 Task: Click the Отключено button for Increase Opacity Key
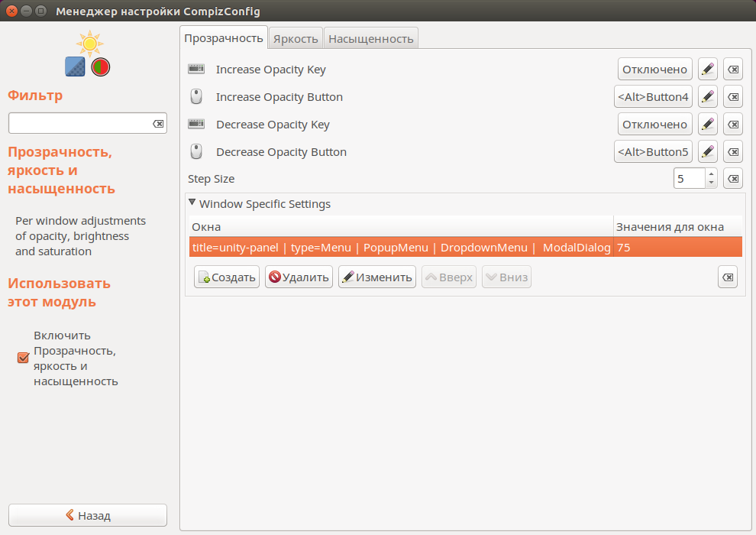(x=654, y=69)
